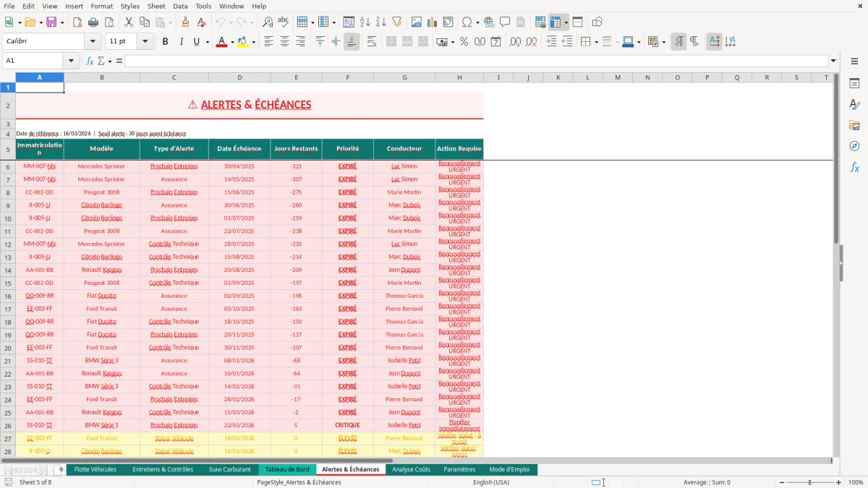Click English (USA) language in status bar
The image size is (868, 488).
point(491,482)
